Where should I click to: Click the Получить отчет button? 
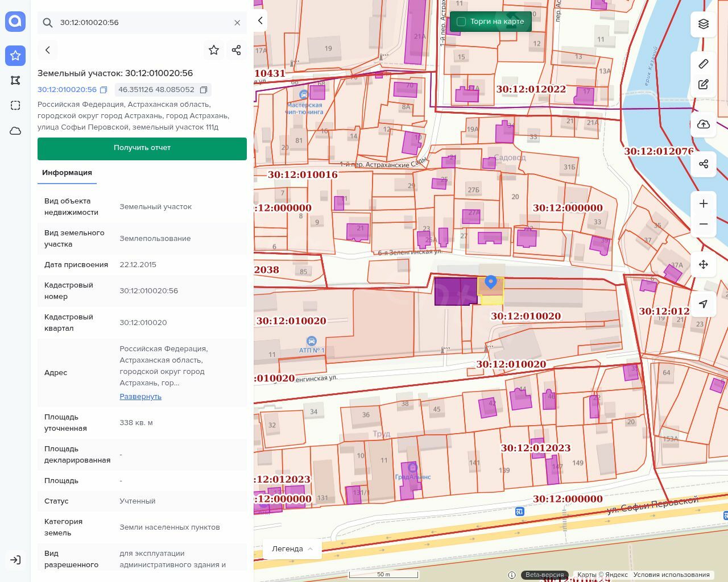[x=142, y=148]
